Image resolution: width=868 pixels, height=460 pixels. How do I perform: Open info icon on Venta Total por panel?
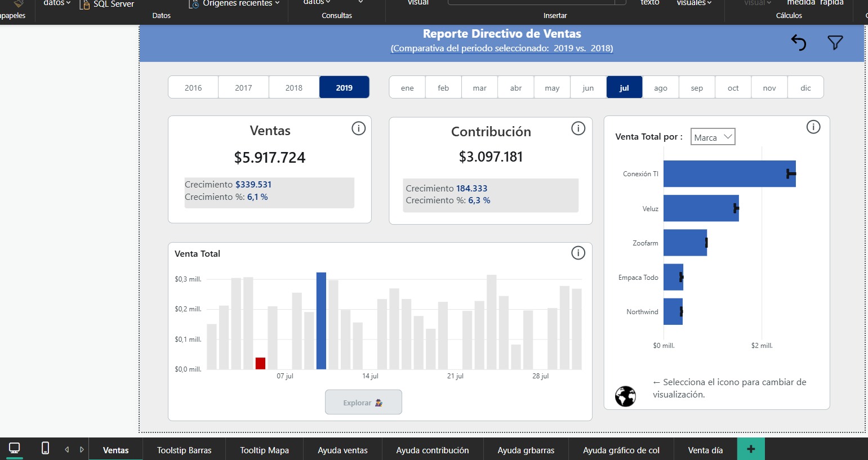pos(813,127)
